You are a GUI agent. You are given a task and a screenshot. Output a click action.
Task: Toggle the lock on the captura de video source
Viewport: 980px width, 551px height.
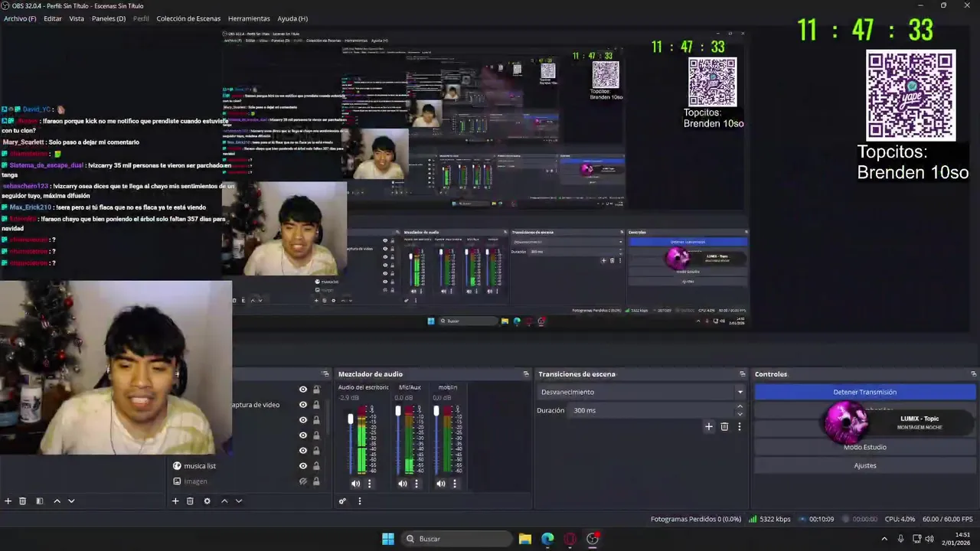(x=316, y=405)
